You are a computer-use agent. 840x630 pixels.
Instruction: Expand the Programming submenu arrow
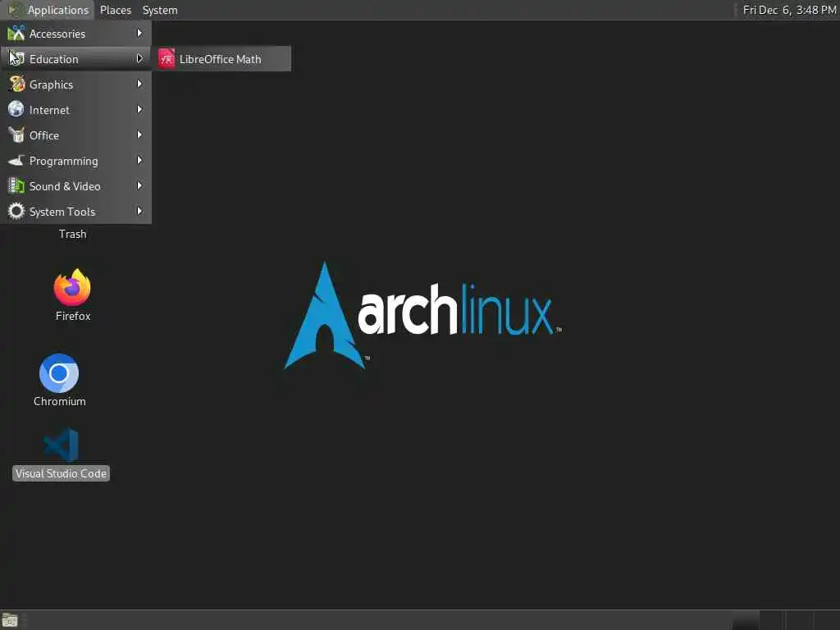[139, 160]
